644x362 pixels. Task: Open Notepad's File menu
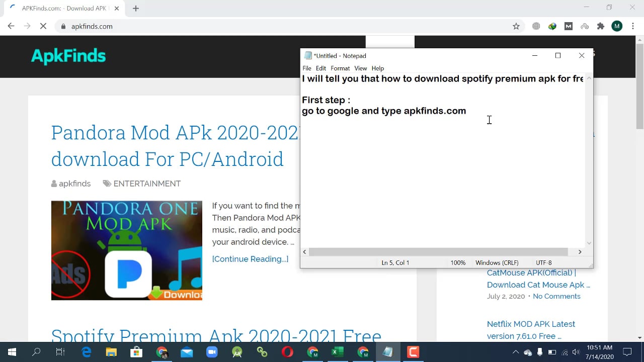pos(307,68)
